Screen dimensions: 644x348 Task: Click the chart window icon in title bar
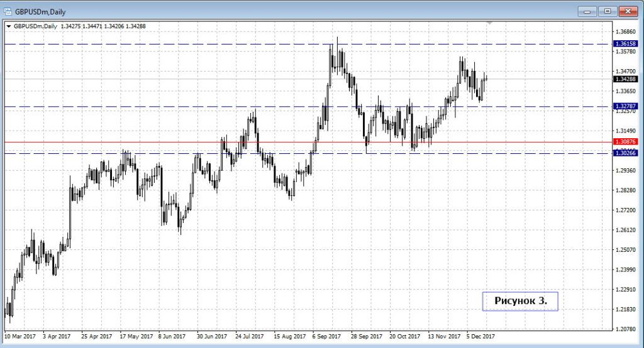click(x=8, y=11)
